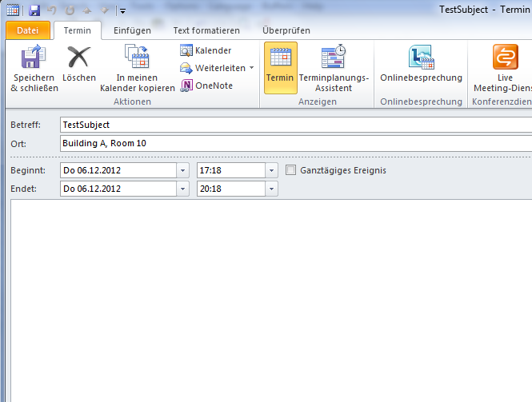Open the Datei menu
Viewport: 532px width, 402px height.
pos(28,30)
